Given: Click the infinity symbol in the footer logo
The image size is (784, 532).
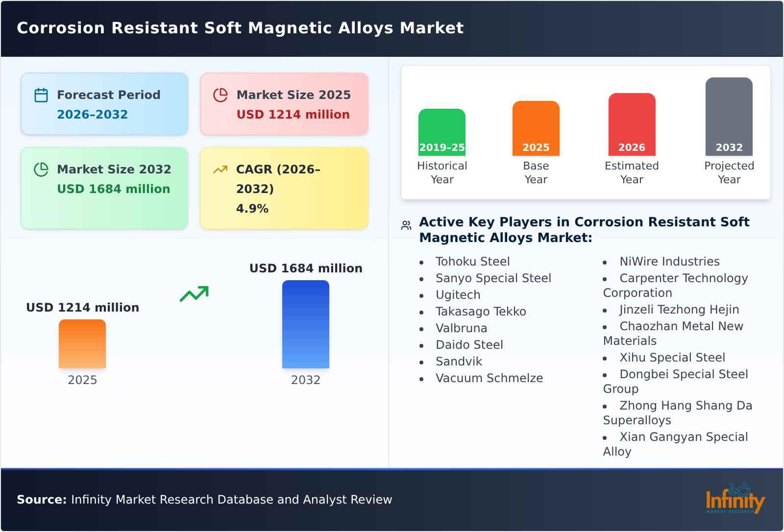Looking at the screenshot, I should (x=739, y=490).
